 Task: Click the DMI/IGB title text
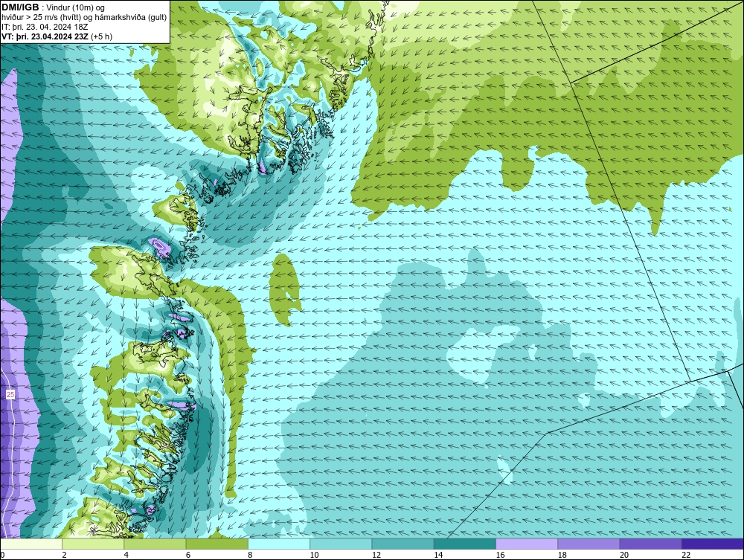point(20,7)
